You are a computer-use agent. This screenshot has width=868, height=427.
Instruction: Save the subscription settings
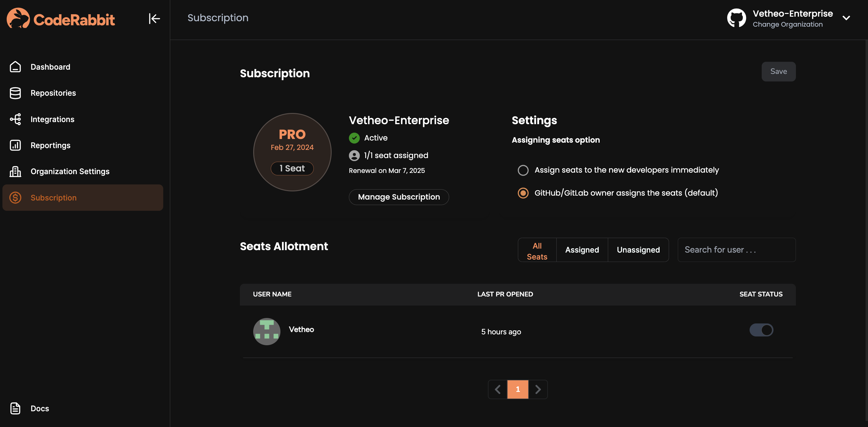[778, 71]
